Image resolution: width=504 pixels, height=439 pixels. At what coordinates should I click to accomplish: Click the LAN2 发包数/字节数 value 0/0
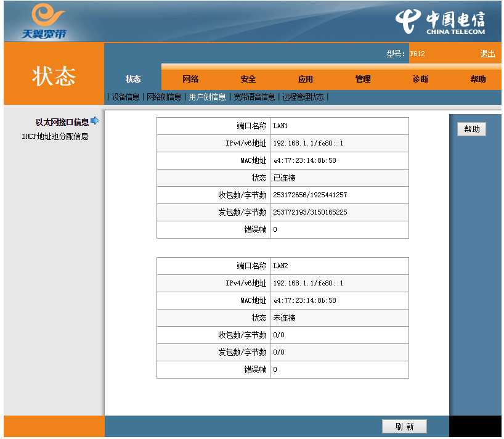click(x=278, y=352)
